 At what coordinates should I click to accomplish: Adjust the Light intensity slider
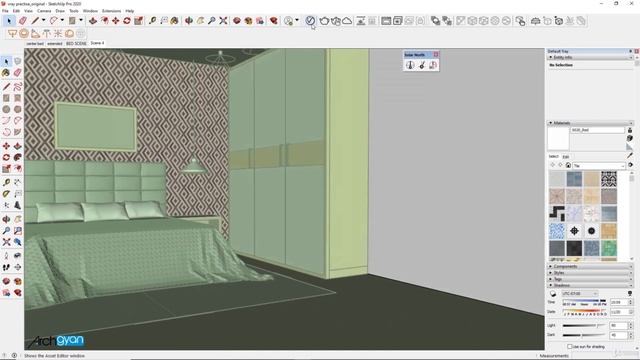[x=584, y=325]
